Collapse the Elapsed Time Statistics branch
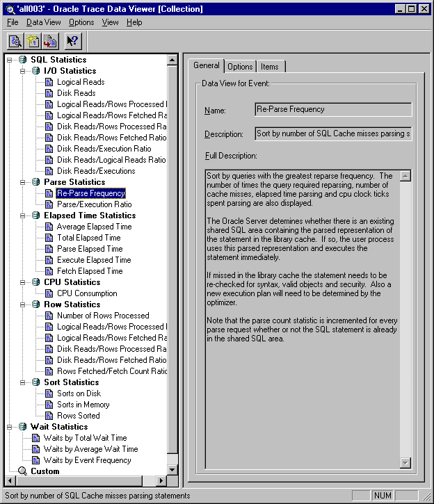Image resolution: width=434 pixels, height=504 pixels. coord(22,216)
